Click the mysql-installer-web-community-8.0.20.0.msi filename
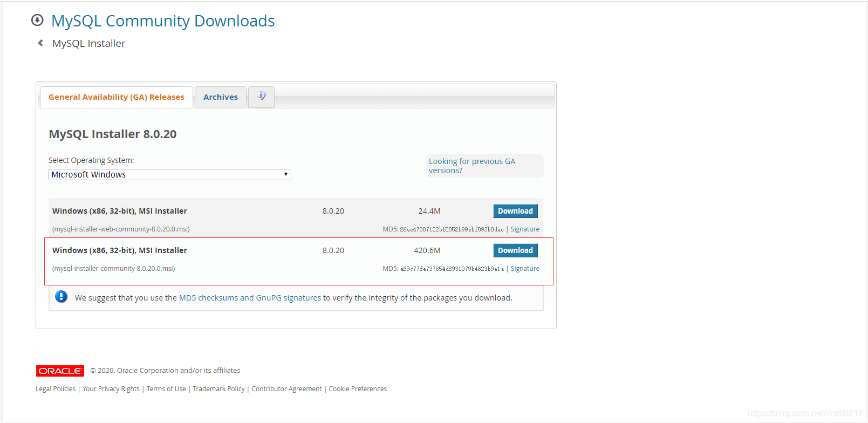The width and height of the screenshot is (868, 423). pyautogui.click(x=121, y=229)
